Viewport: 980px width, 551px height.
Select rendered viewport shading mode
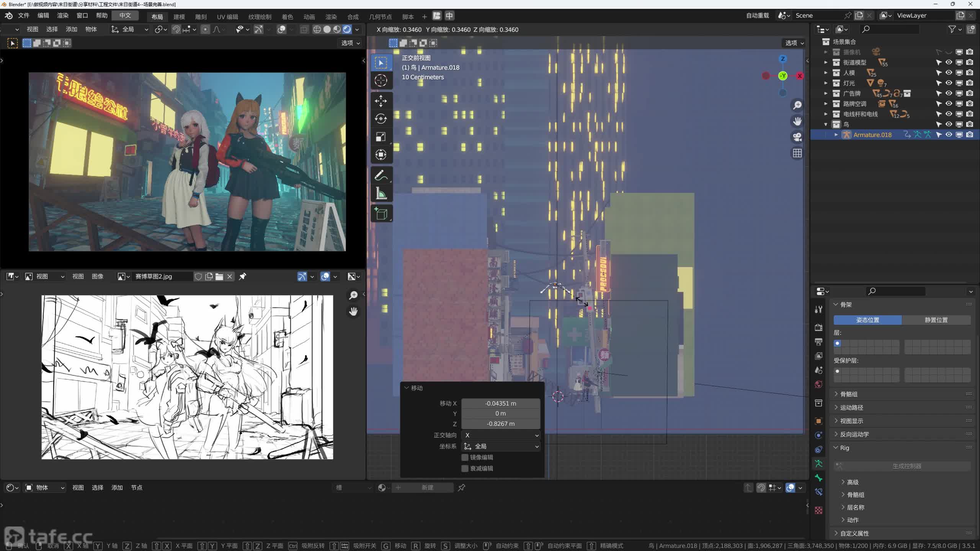click(347, 29)
